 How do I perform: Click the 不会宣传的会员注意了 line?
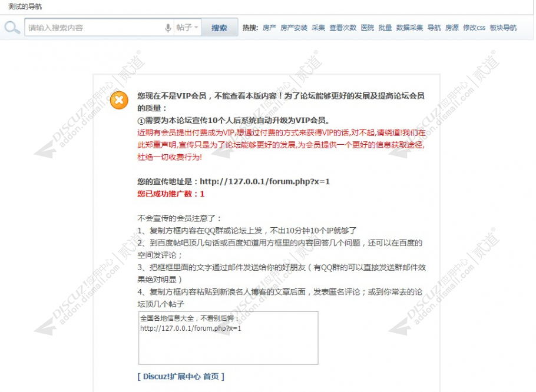(180, 218)
